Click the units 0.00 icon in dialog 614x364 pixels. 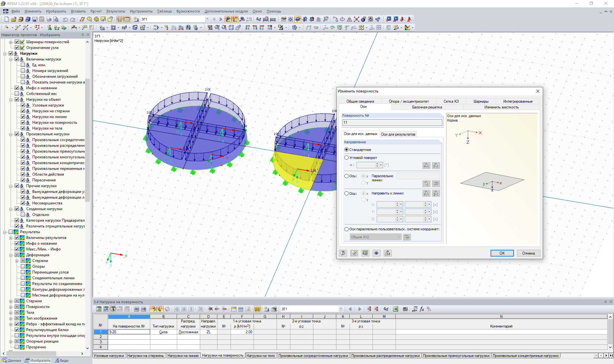point(365,253)
